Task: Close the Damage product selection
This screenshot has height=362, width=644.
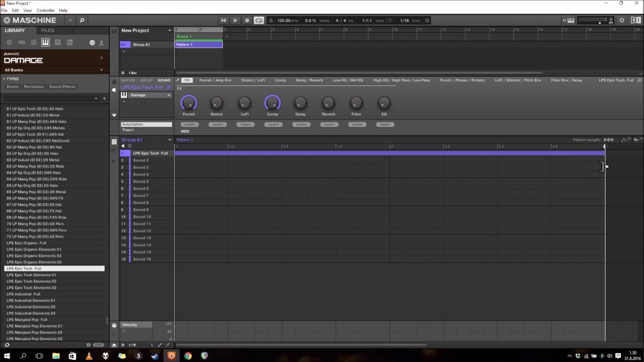Action: [x=101, y=58]
